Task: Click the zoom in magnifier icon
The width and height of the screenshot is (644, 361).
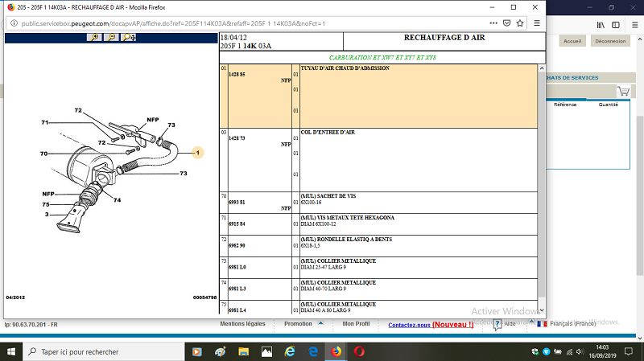Action: click(x=94, y=37)
